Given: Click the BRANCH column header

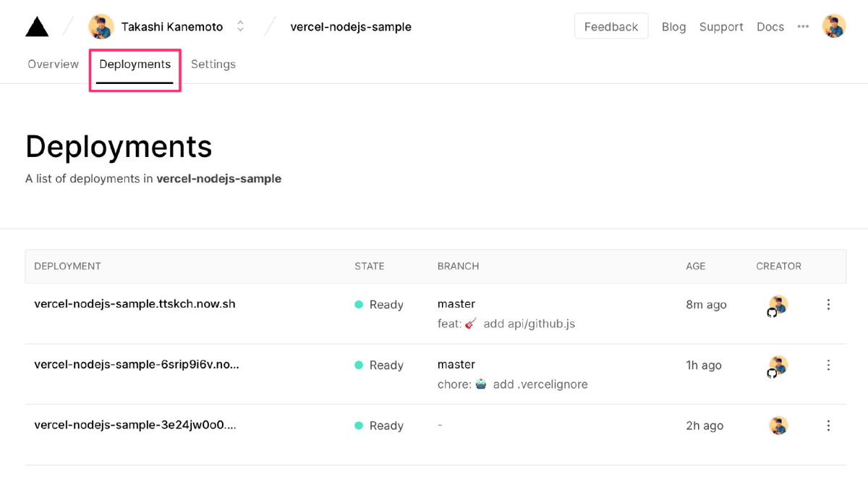Looking at the screenshot, I should [x=459, y=266].
